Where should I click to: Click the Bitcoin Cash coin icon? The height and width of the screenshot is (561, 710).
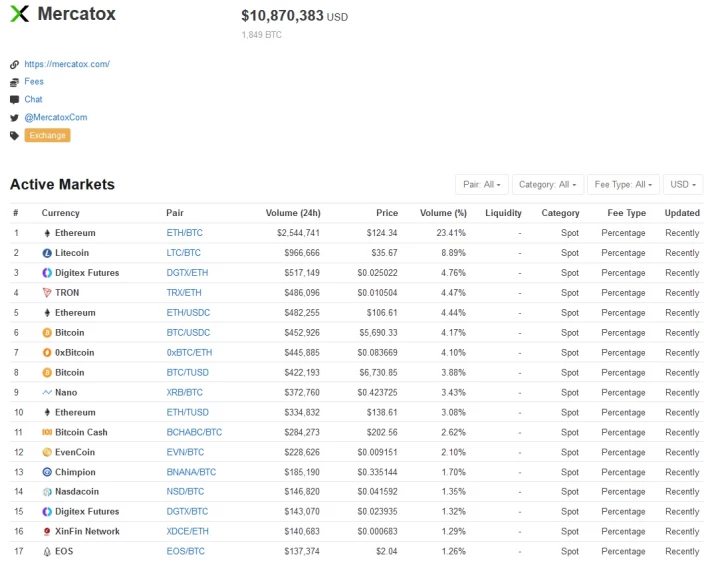pos(47,432)
